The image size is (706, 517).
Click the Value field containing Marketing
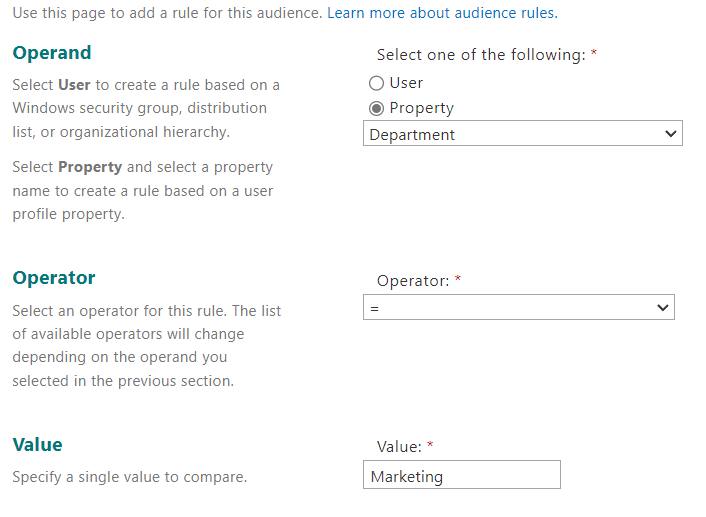(x=462, y=475)
